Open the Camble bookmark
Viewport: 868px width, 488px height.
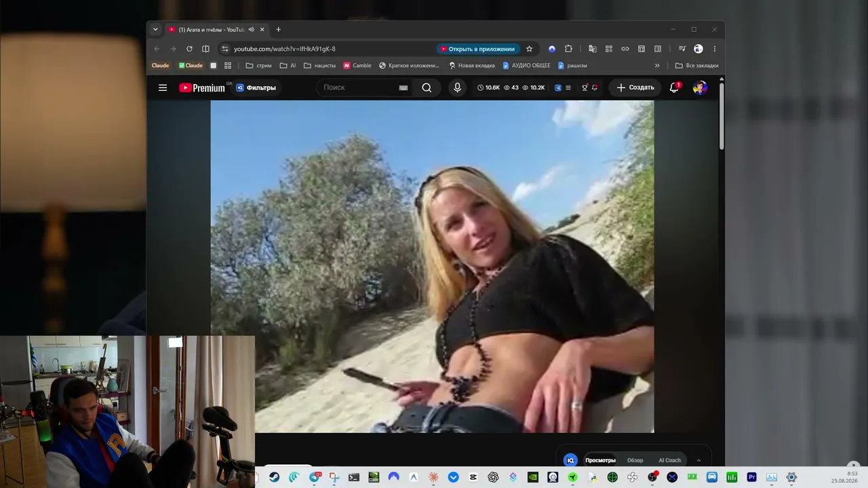357,66
